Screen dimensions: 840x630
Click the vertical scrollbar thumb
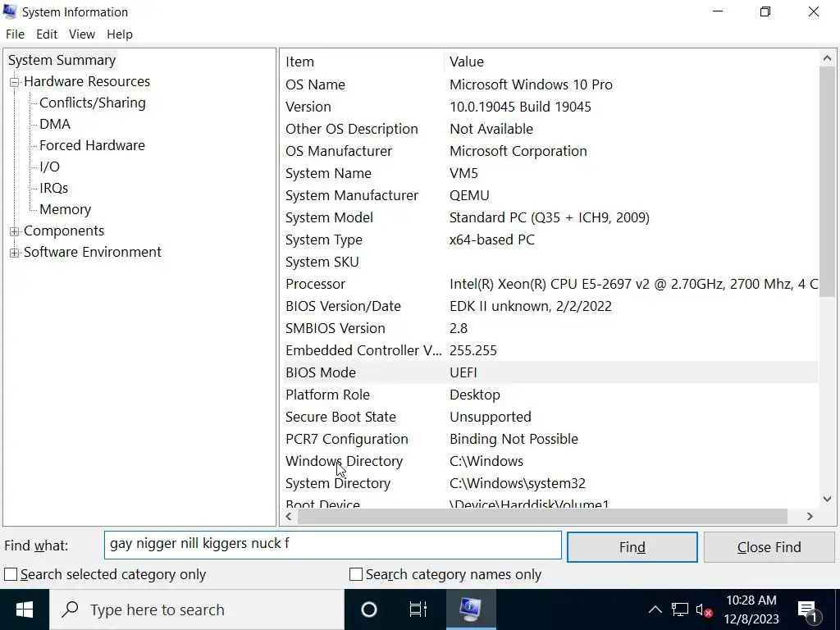827,181
